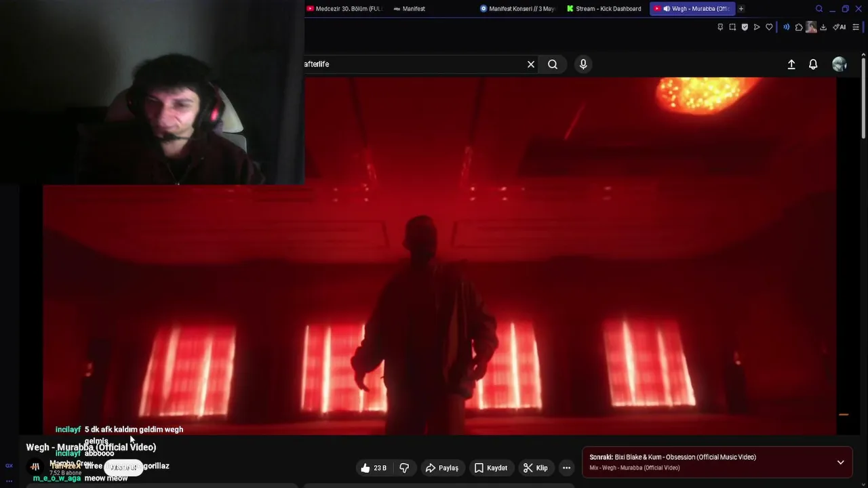The height and width of the screenshot is (488, 868).
Task: Click the YouTube search magnifier button
Action: click(553, 64)
